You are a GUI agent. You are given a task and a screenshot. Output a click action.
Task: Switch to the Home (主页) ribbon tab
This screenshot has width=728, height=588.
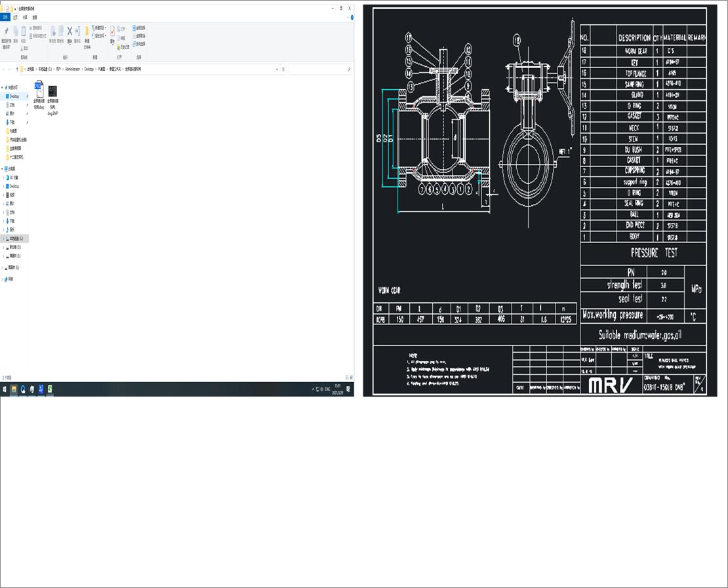(15, 17)
